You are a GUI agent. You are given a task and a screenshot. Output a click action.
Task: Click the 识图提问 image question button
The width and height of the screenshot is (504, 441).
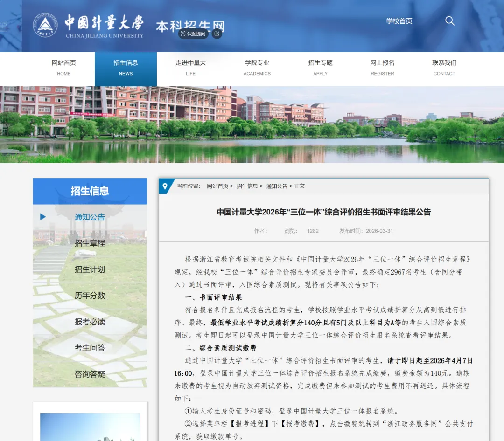point(193,34)
